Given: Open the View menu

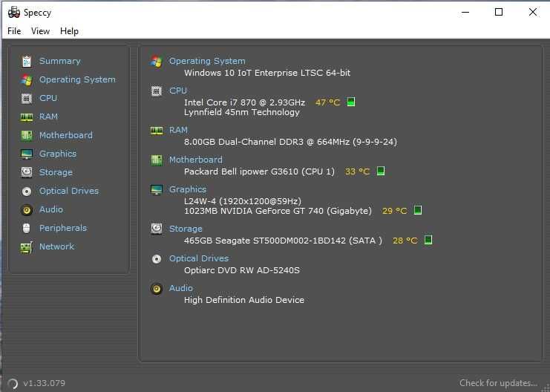Looking at the screenshot, I should (40, 31).
